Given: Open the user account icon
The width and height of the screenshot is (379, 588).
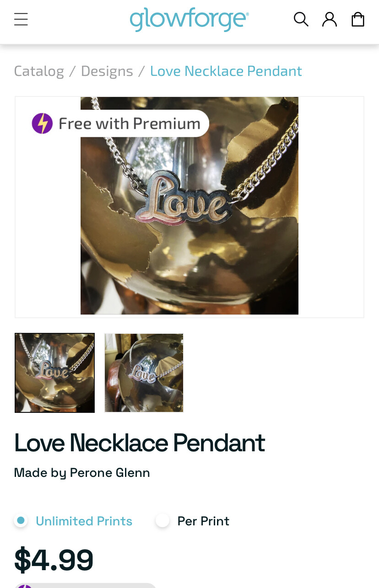Looking at the screenshot, I should (330, 19).
